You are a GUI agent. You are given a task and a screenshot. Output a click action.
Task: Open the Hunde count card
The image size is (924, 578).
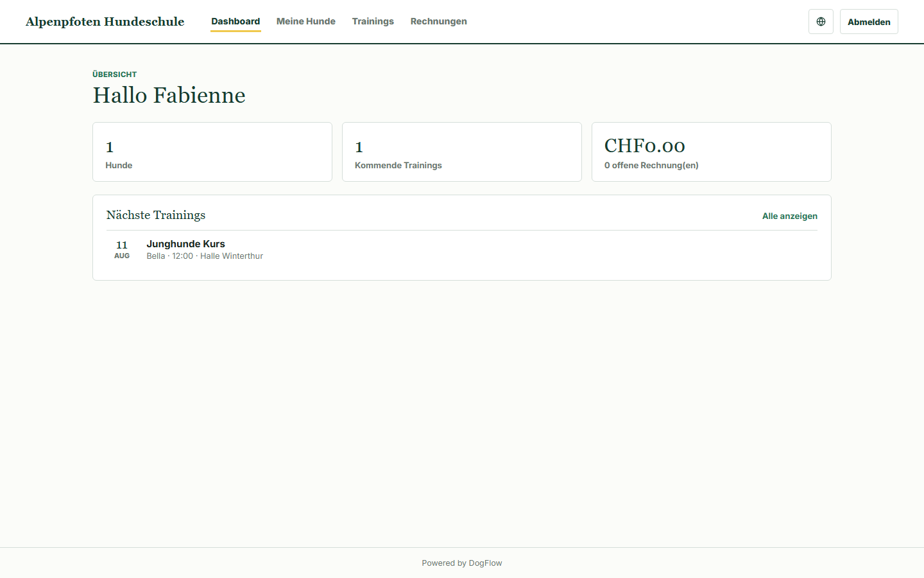point(212,152)
